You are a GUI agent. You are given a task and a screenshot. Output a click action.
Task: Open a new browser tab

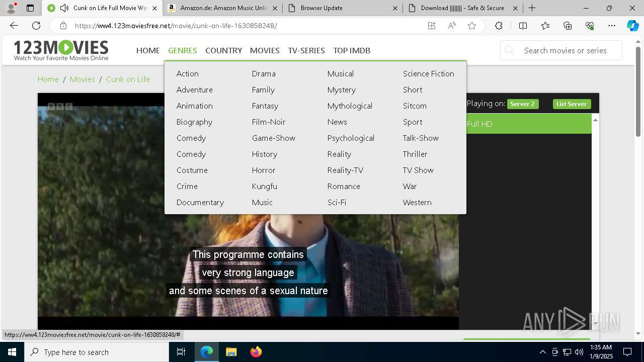(532, 8)
